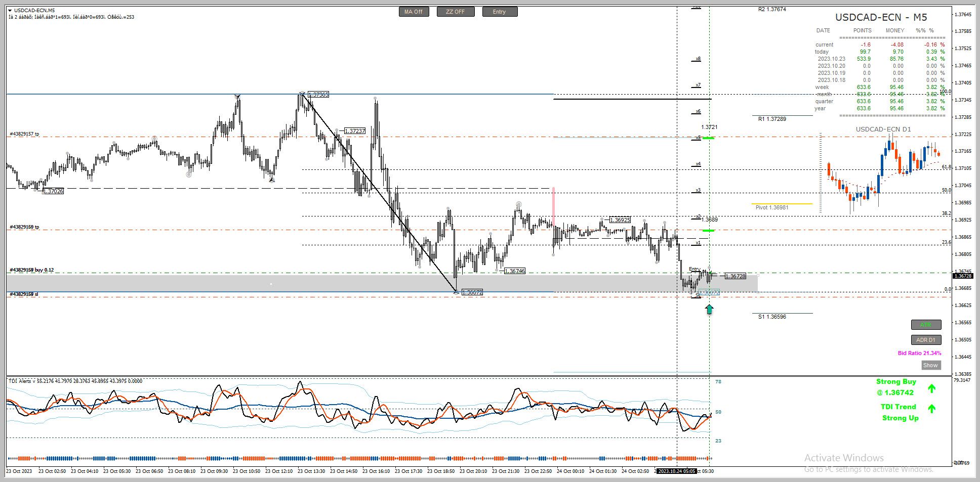Click the 533.9 points value
This screenshot has height=482, width=980.
864,59
